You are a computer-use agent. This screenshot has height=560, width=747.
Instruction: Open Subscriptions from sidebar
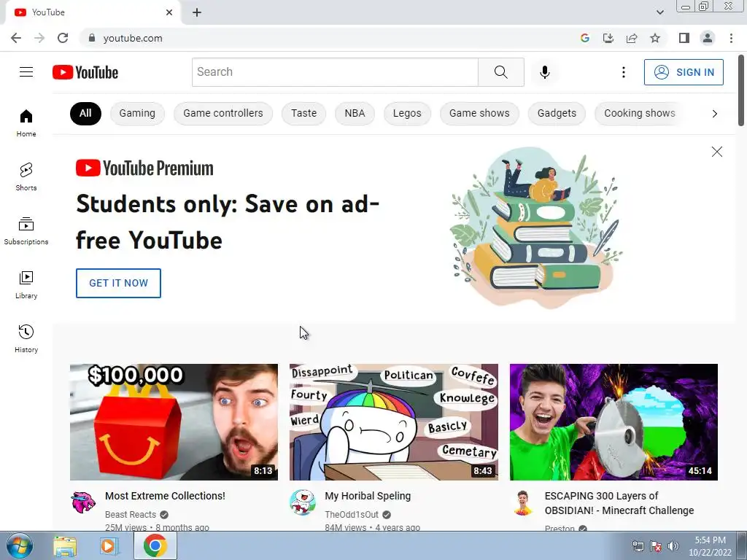click(x=26, y=230)
